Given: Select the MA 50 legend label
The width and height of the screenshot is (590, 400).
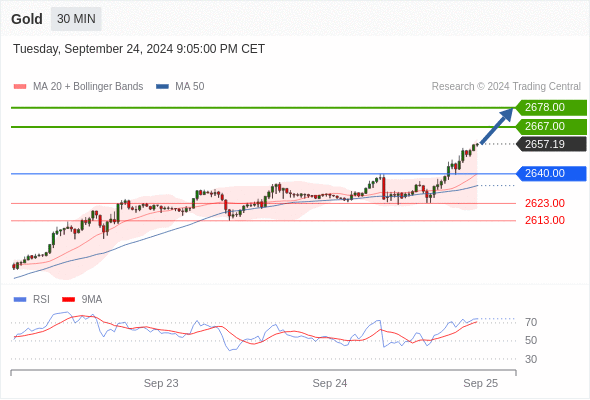Looking at the screenshot, I should (190, 87).
